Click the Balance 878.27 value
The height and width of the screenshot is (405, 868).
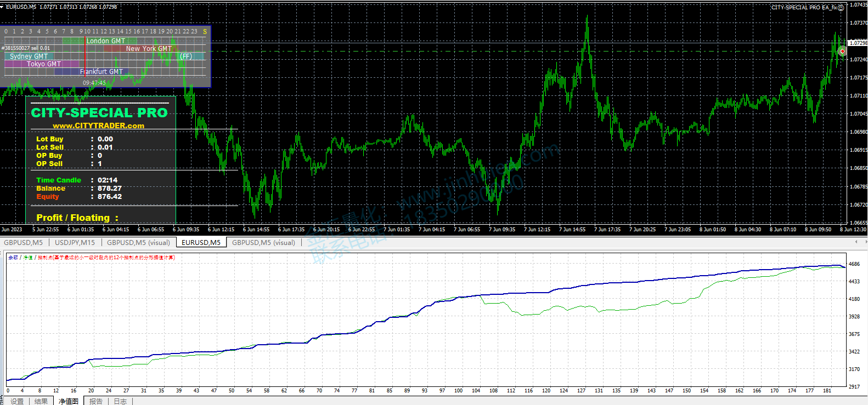pos(110,189)
